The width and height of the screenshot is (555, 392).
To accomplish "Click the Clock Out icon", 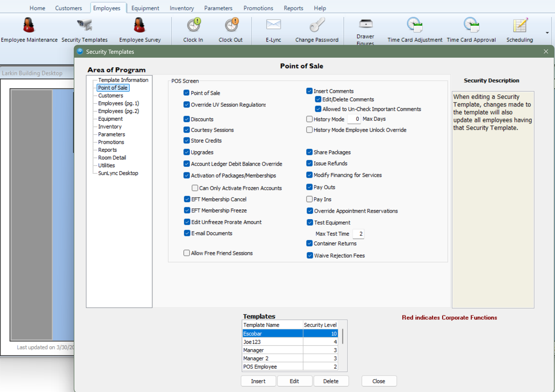I will point(231,26).
